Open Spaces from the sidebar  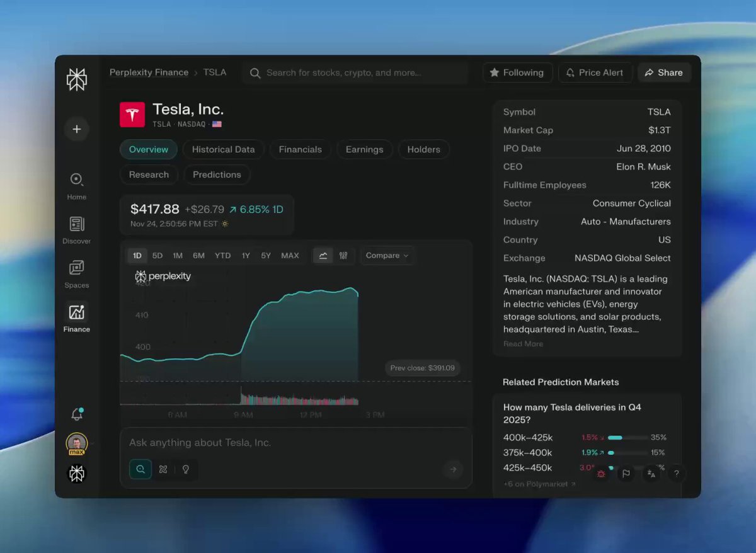click(x=76, y=274)
